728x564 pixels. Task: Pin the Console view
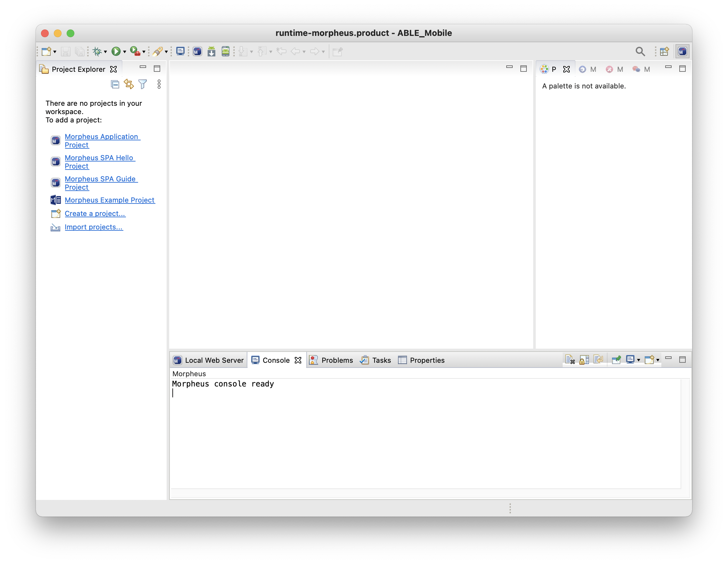click(616, 360)
